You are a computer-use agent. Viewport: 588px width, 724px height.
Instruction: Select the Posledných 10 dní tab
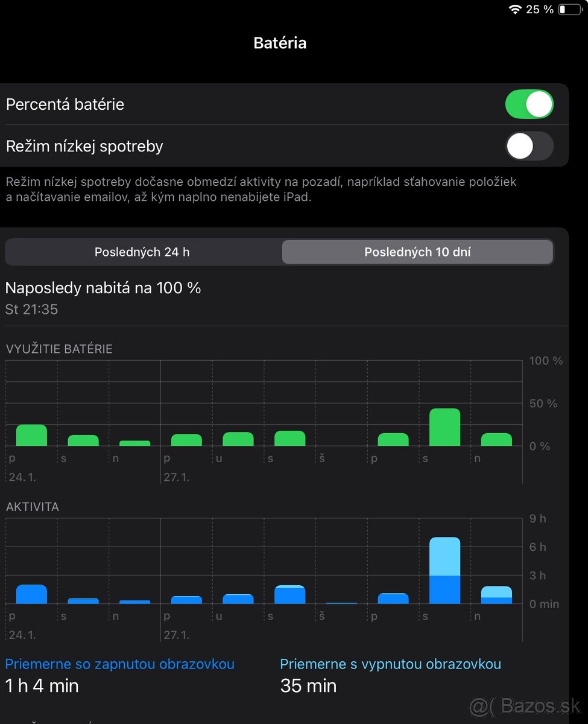coord(417,252)
